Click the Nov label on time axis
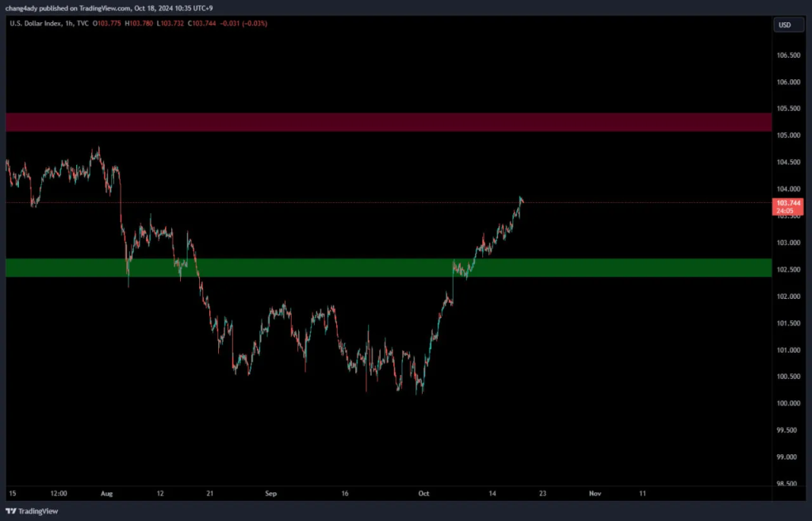Image resolution: width=812 pixels, height=521 pixels. point(595,492)
